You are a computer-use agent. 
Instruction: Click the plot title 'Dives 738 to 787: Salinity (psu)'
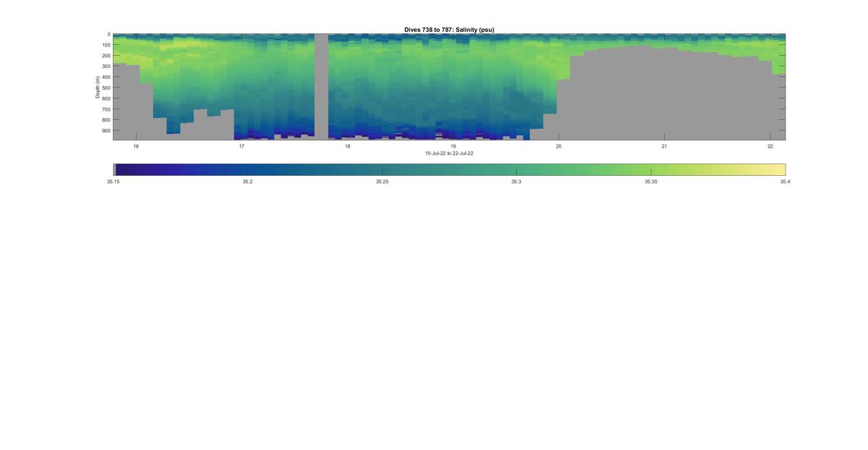click(x=448, y=30)
